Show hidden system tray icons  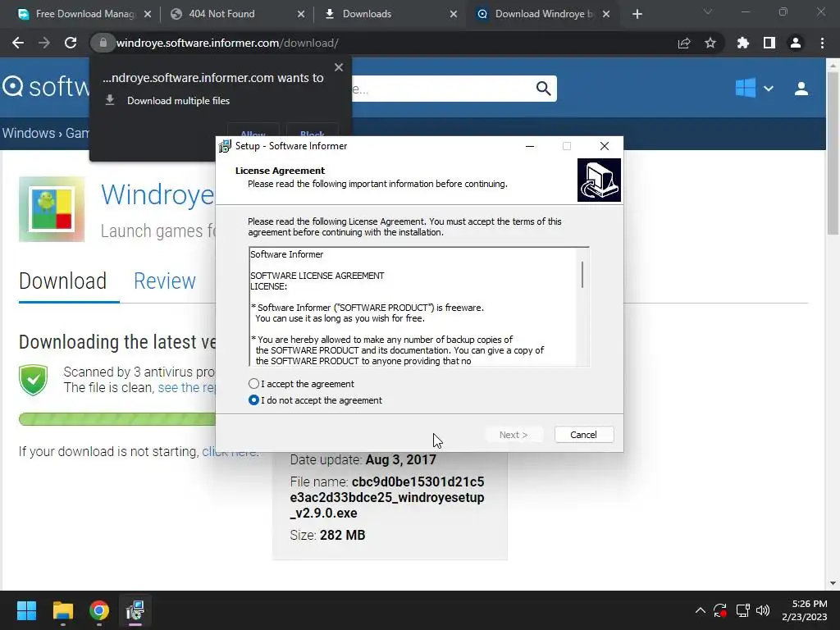(701, 610)
